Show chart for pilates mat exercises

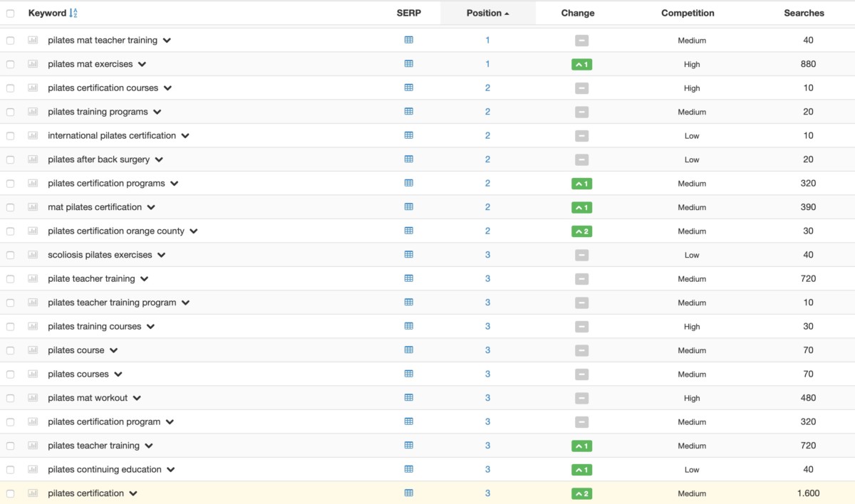click(x=33, y=63)
